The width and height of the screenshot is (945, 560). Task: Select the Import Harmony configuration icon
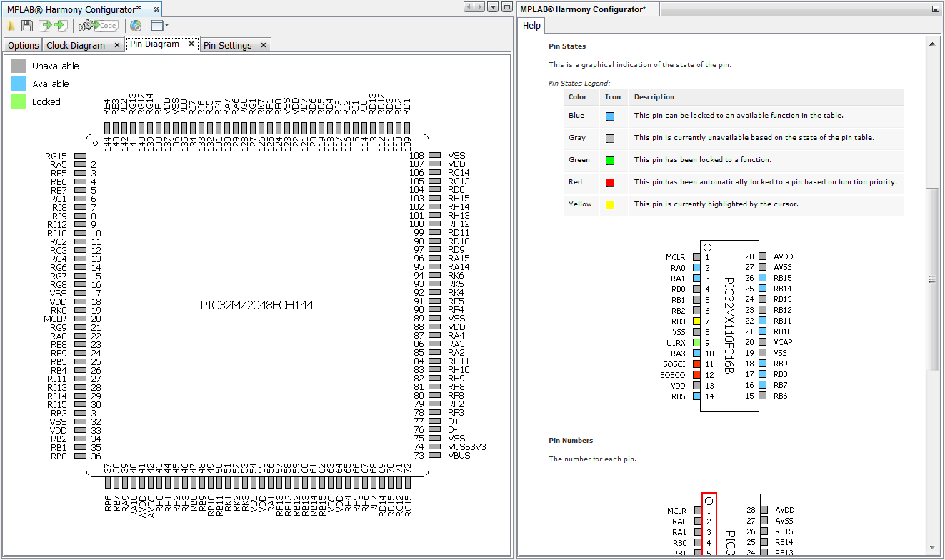point(44,26)
